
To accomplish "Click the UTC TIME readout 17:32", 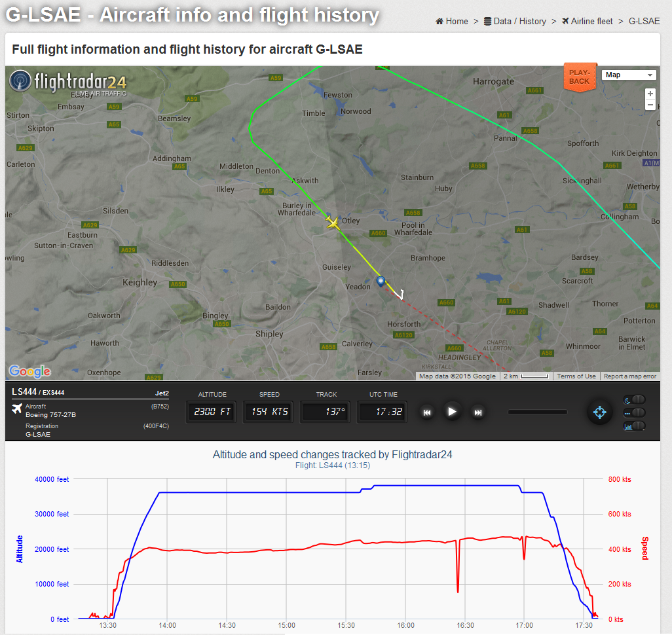I will (x=383, y=412).
